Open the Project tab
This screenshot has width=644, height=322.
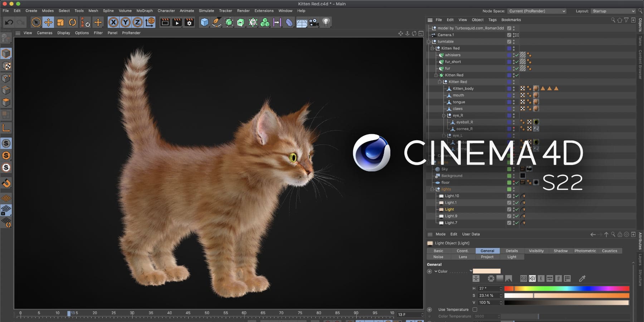pyautogui.click(x=487, y=257)
